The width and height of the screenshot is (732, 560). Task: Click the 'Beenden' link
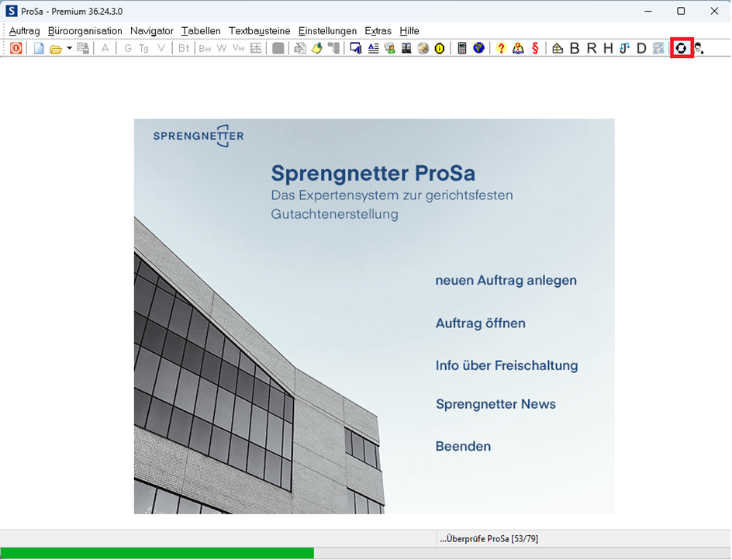[463, 446]
